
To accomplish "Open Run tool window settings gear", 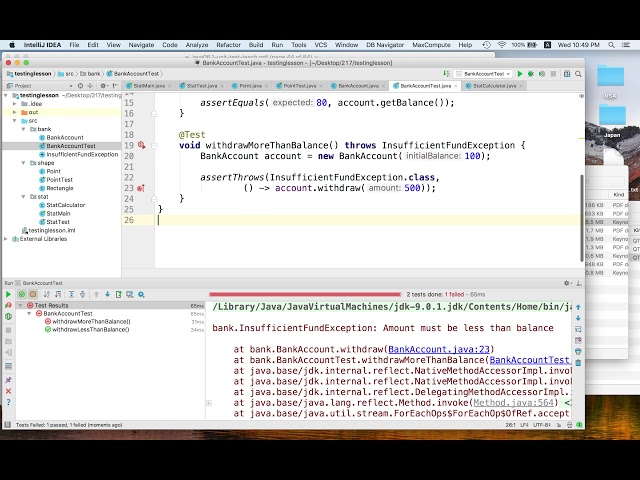I will click(x=567, y=283).
